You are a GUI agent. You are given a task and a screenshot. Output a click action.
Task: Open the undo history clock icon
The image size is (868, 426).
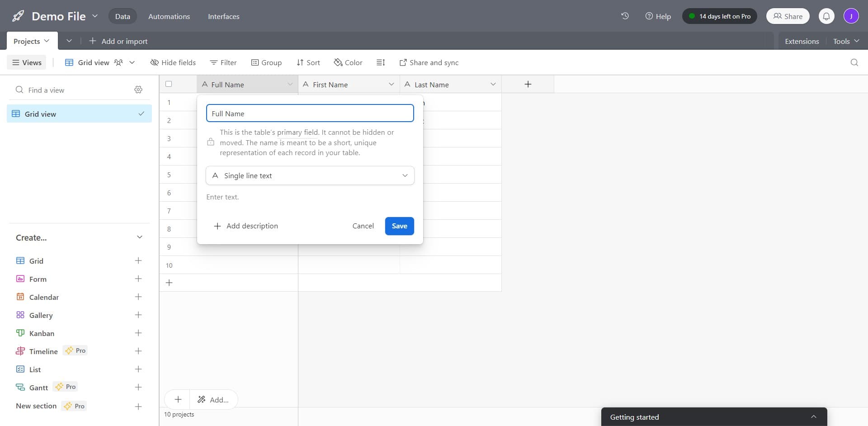[625, 16]
